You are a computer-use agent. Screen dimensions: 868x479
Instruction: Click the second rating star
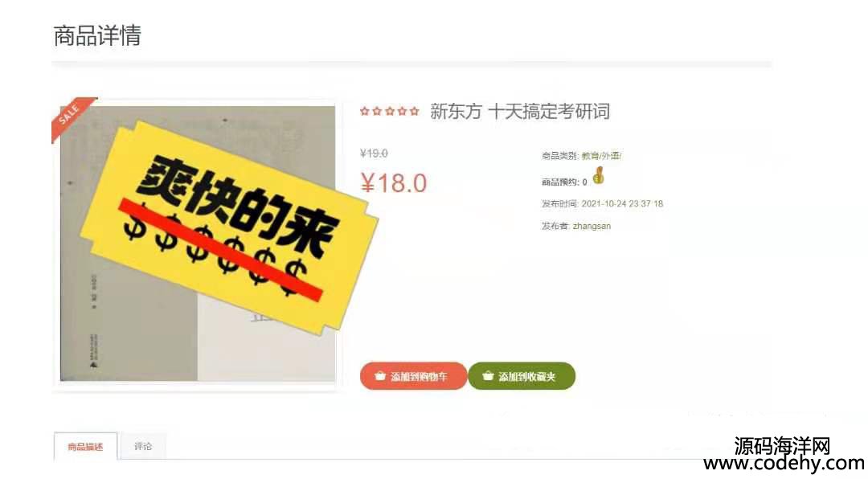click(x=377, y=111)
